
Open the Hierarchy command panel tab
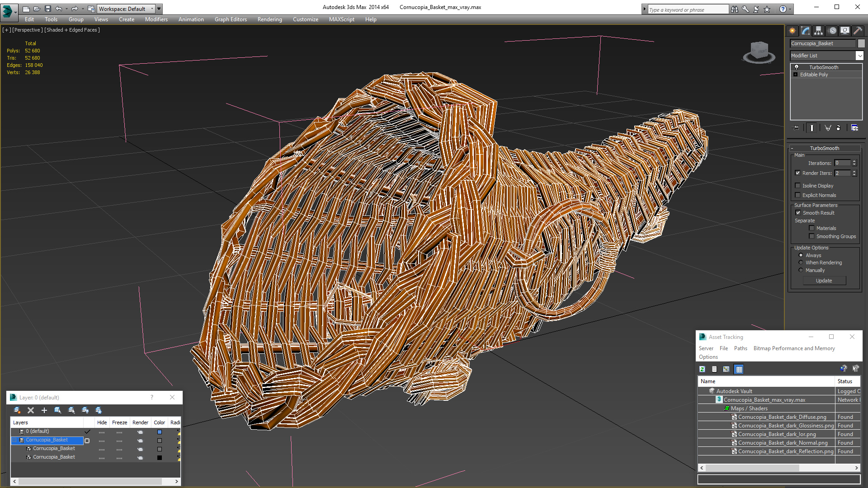(818, 31)
